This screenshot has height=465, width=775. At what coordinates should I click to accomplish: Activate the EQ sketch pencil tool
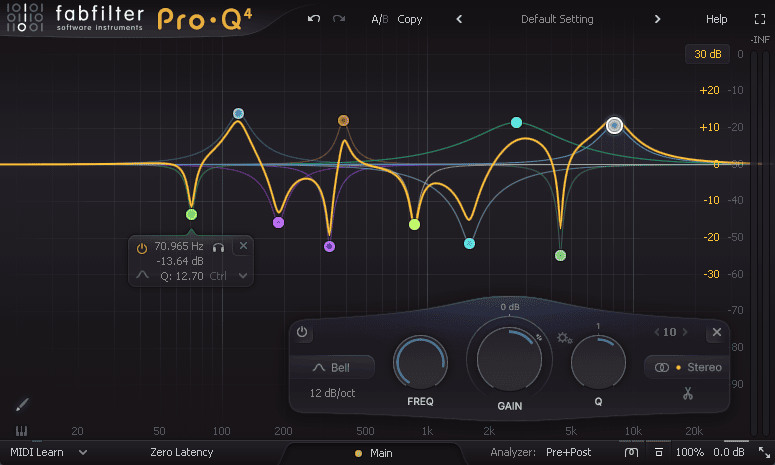coord(22,405)
